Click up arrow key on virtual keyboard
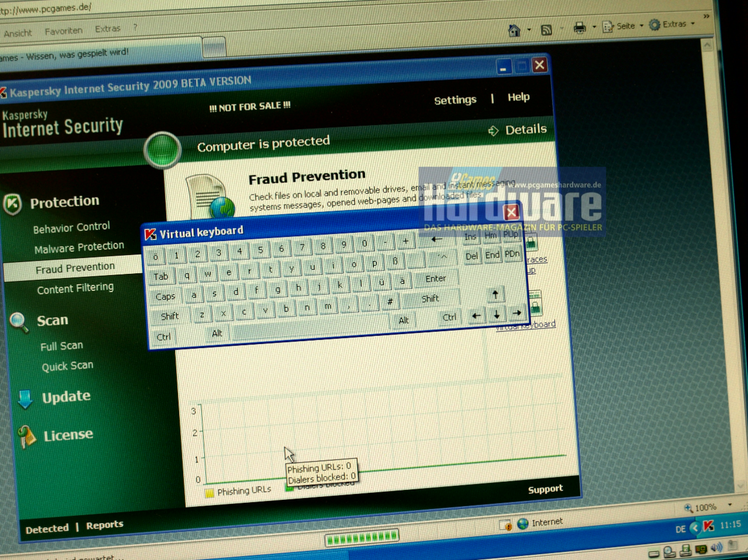 [495, 294]
